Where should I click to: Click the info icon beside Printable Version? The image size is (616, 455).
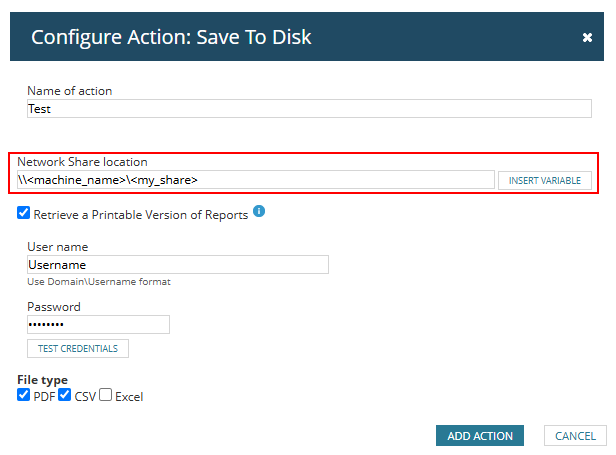tap(259, 211)
